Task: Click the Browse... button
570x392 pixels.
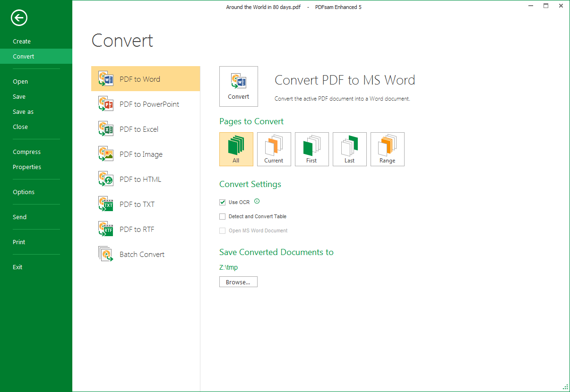Action: (238, 282)
